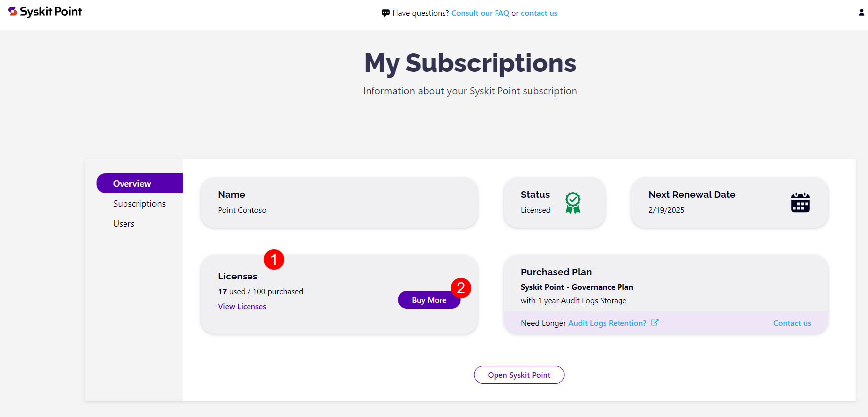Click the Syskit Point logo

44,11
